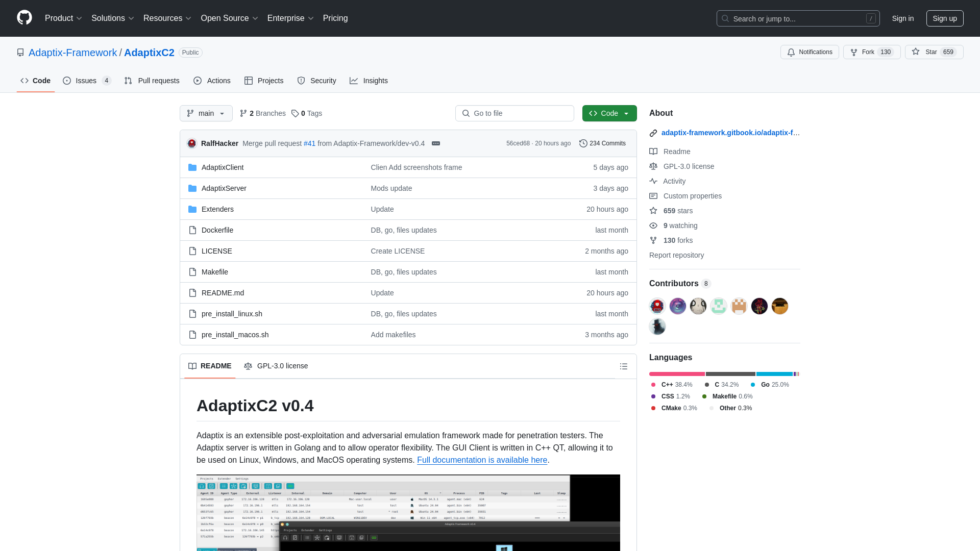Open the pre_install_macos.sh file
The height and width of the screenshot is (551, 980).
pos(235,335)
